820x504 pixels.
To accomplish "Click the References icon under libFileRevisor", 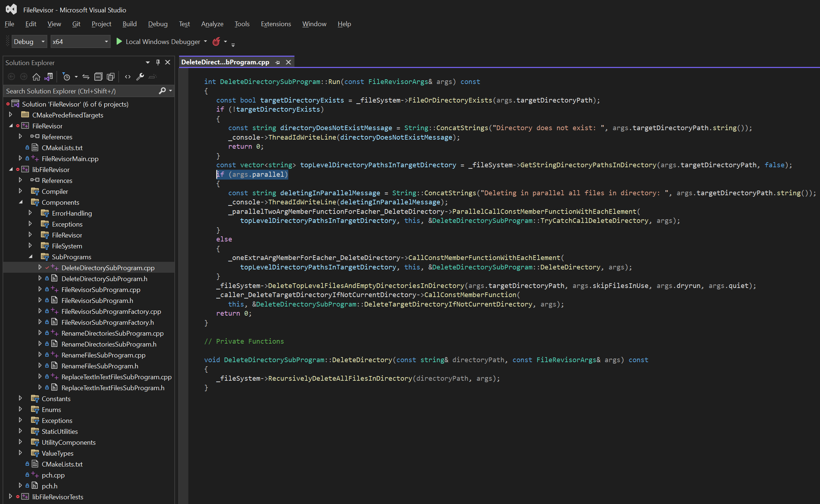I will coord(35,180).
